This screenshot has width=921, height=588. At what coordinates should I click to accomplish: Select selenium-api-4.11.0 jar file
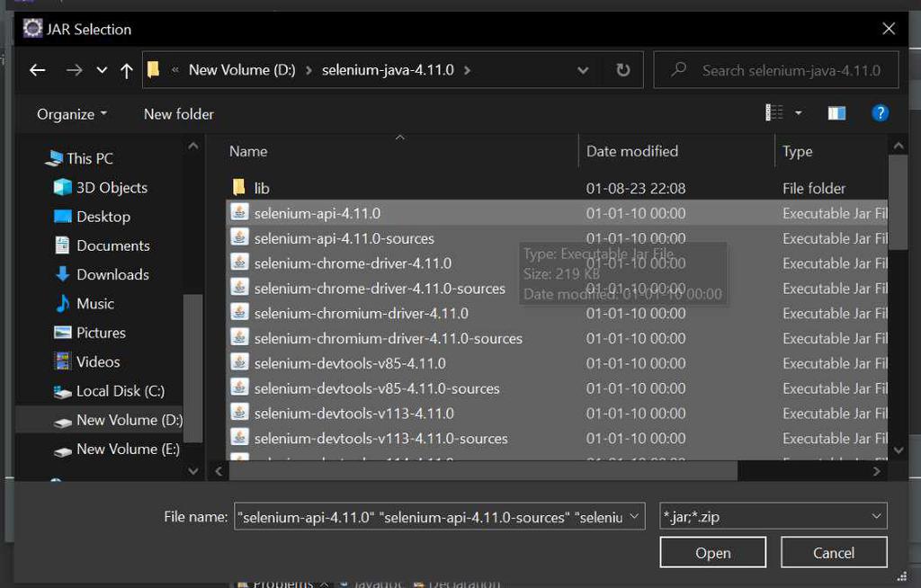556,213
